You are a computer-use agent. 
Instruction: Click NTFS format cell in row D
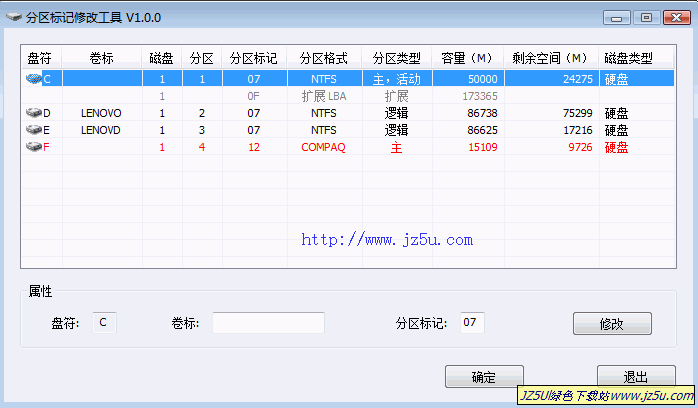point(324,113)
